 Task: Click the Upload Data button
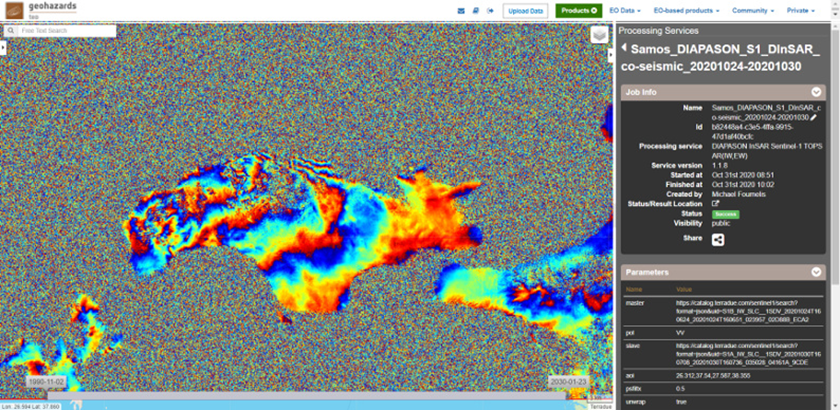(x=526, y=11)
